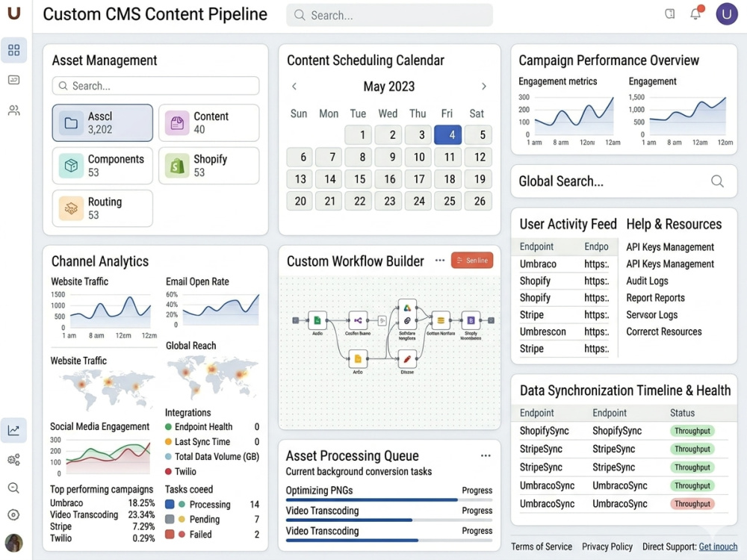This screenshot has width=747, height=560.
Task: Click the blue Processing color swatch
Action: tap(170, 504)
